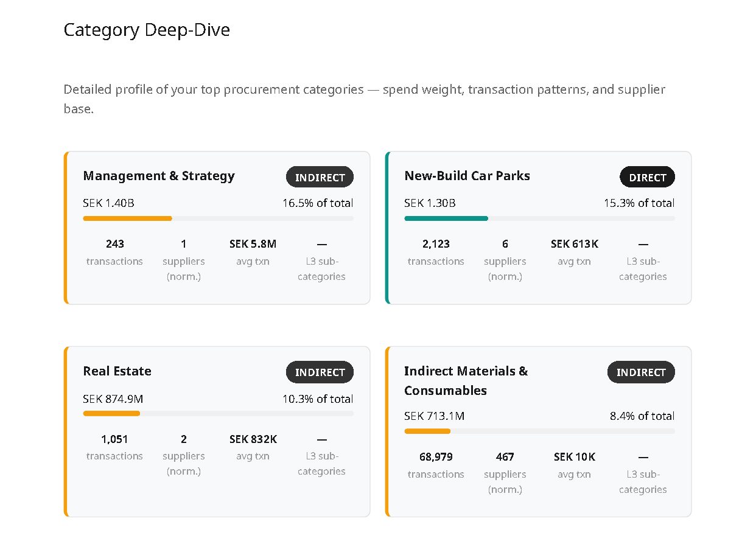Open Indirect Materials & Consumables card title
Viewport: 756px width, 544px height.
(x=466, y=380)
